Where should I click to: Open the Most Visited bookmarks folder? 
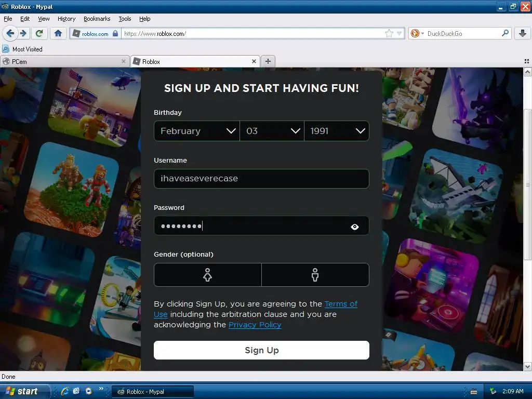tap(22, 49)
